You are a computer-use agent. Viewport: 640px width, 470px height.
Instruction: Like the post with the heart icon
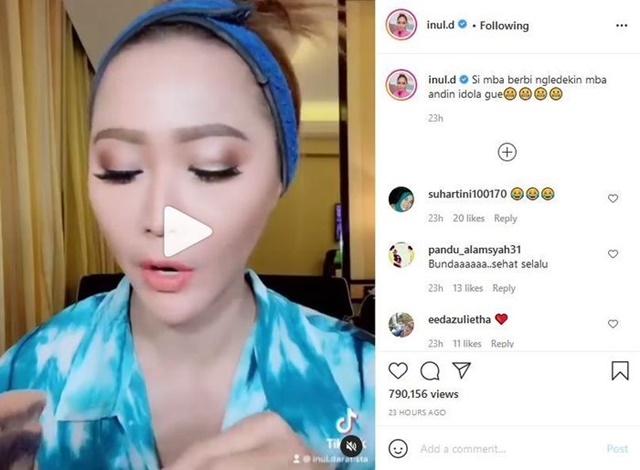click(x=398, y=370)
